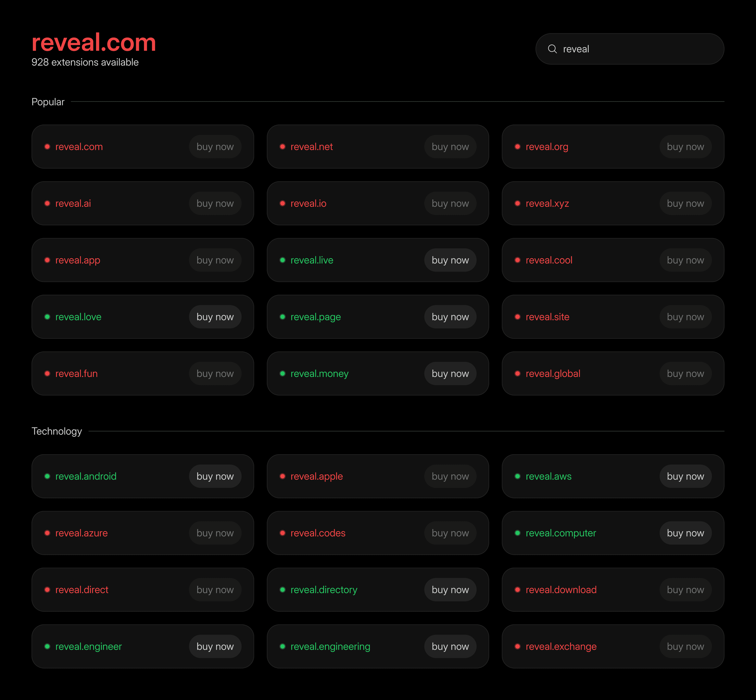Open the reveal.engineering domain listing
Screen dimensions: 756x700
[x=330, y=647]
